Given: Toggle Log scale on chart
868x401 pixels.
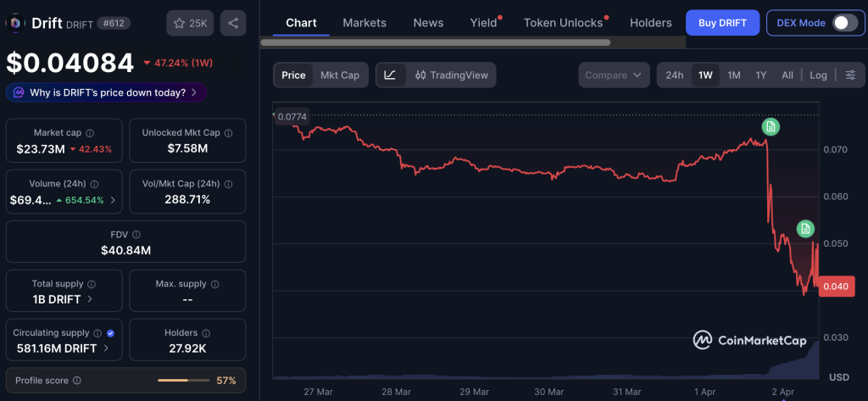Looking at the screenshot, I should click(x=818, y=75).
